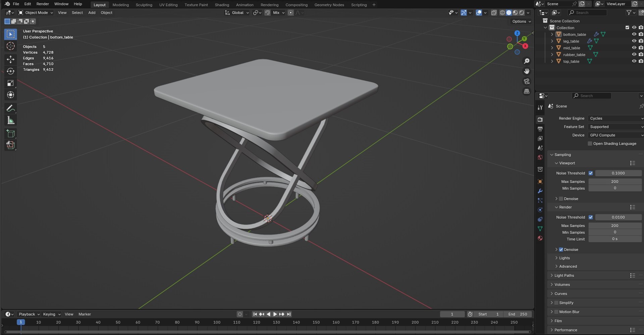Open the Modifiers properties tab

540,191
